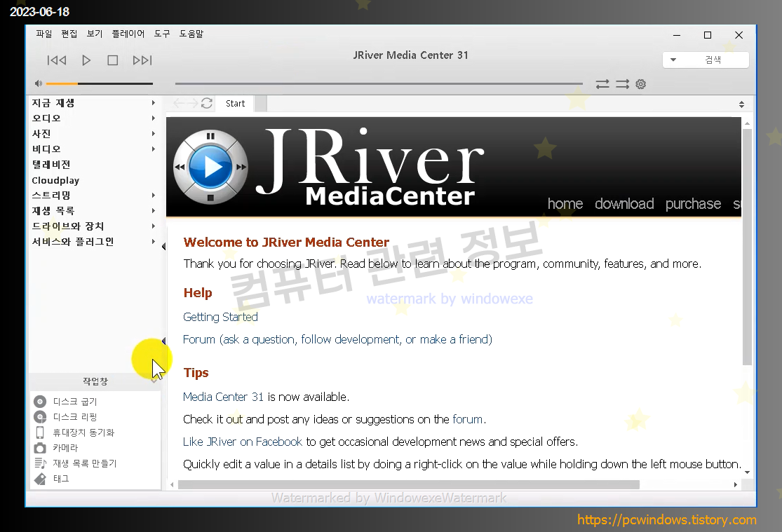Viewport: 782px width, 532px height.
Task: Refresh the Start page
Action: tap(207, 103)
